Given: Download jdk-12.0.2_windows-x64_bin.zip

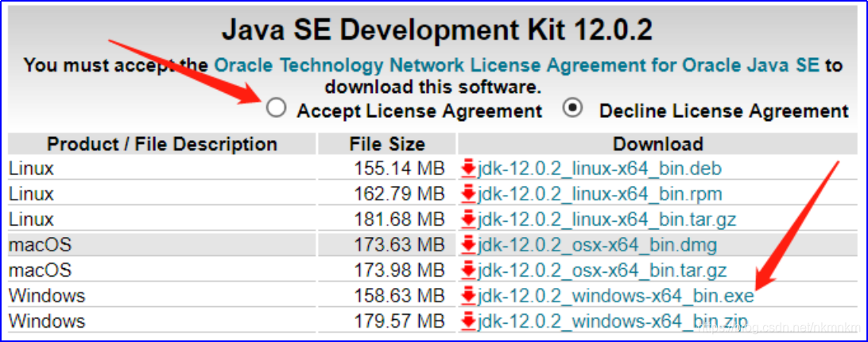Looking at the screenshot, I should pos(612,321).
